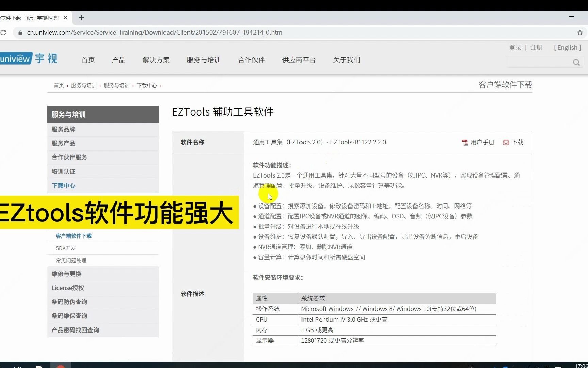Viewport: 588px width, 368px height.
Task: Open 产品 in the top navigation
Action: [119, 60]
